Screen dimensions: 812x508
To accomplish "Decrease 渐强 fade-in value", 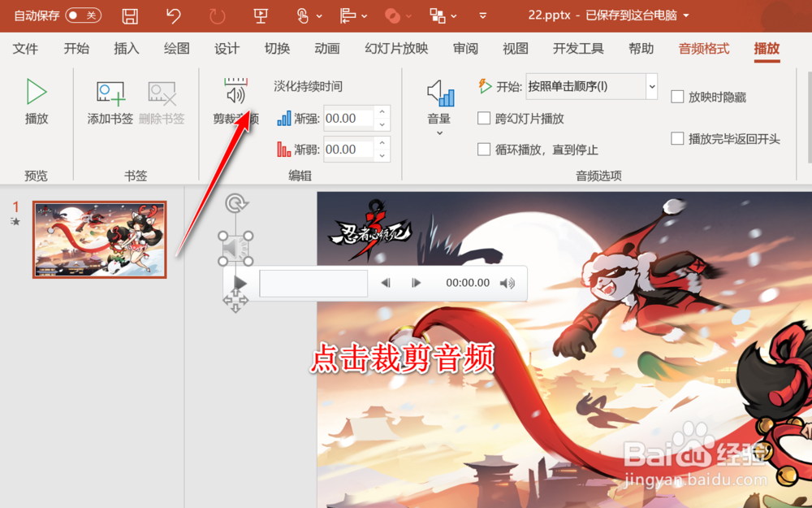I will [382, 124].
